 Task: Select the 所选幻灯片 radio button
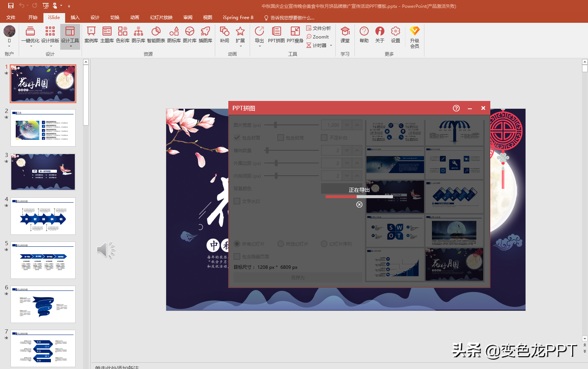281,244
